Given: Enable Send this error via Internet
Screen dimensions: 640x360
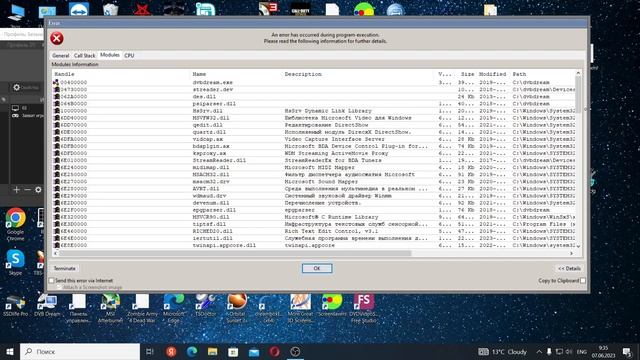Looking at the screenshot, I should click(x=51, y=280).
